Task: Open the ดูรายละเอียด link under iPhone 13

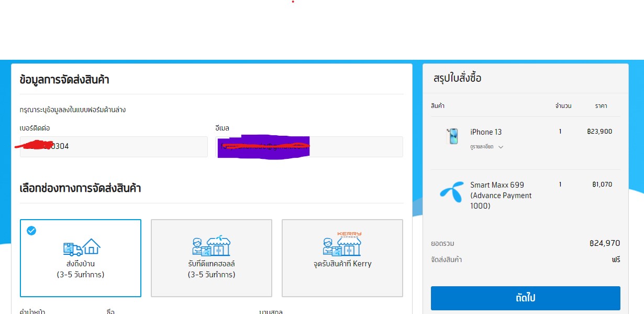Action: coord(482,147)
